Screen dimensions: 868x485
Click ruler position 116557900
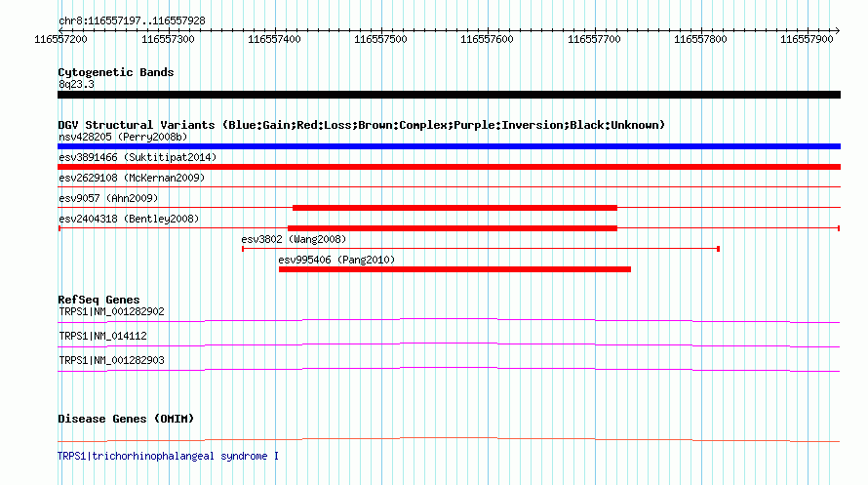(x=807, y=39)
